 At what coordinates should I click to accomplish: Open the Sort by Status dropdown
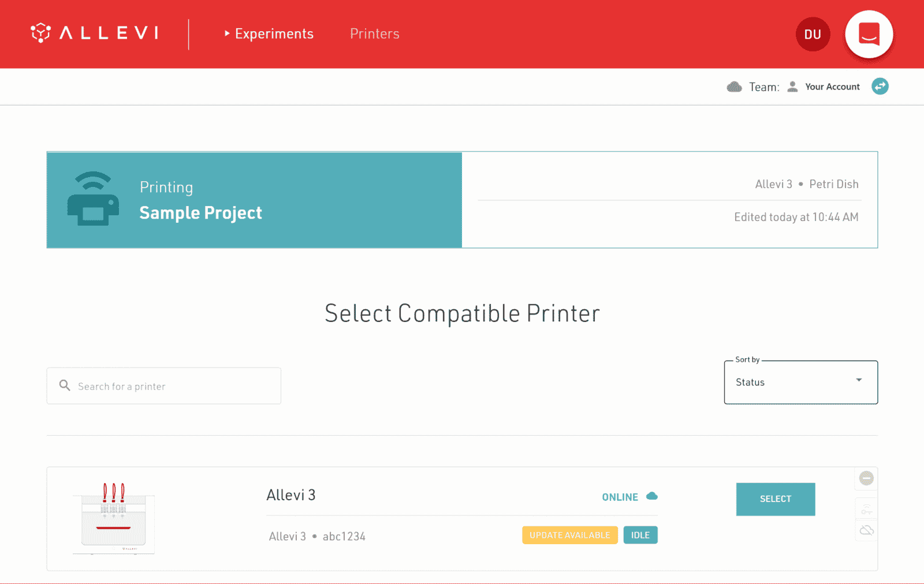(801, 383)
